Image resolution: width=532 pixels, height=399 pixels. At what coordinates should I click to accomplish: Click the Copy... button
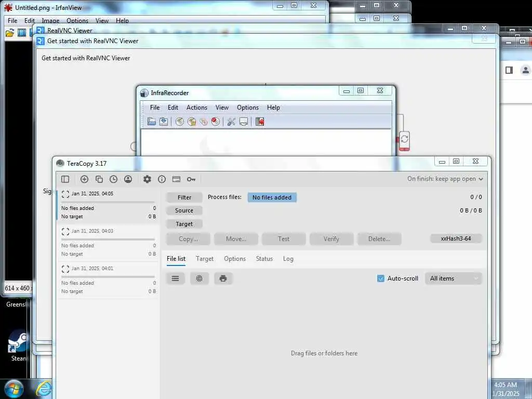(x=188, y=239)
